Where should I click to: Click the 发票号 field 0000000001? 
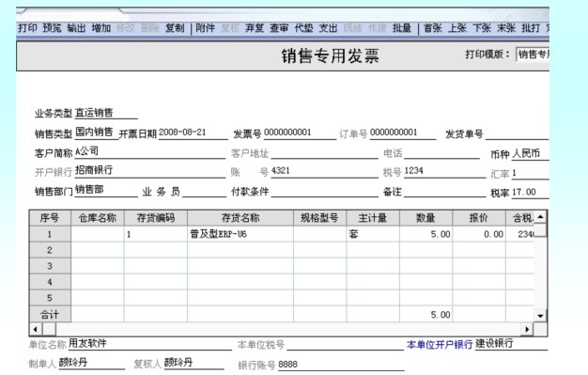click(300, 133)
